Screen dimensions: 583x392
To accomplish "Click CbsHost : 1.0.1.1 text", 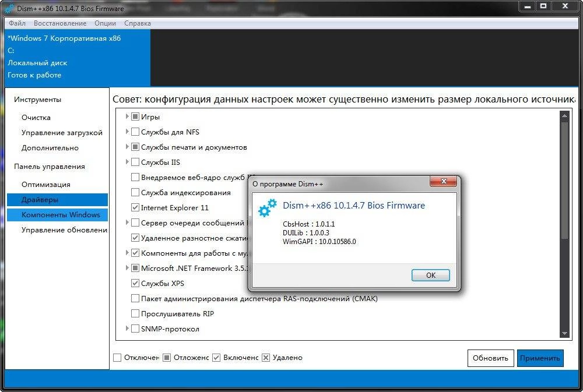I will coord(308,224).
